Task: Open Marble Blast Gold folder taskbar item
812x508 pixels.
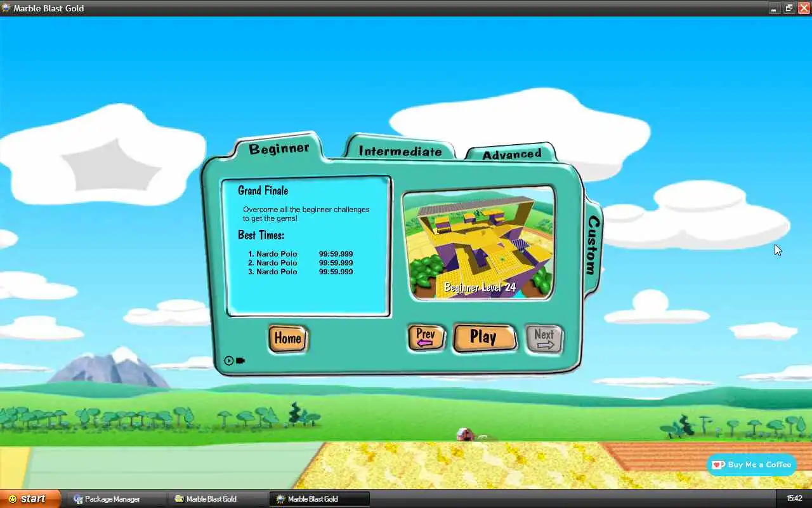Action: pos(218,499)
